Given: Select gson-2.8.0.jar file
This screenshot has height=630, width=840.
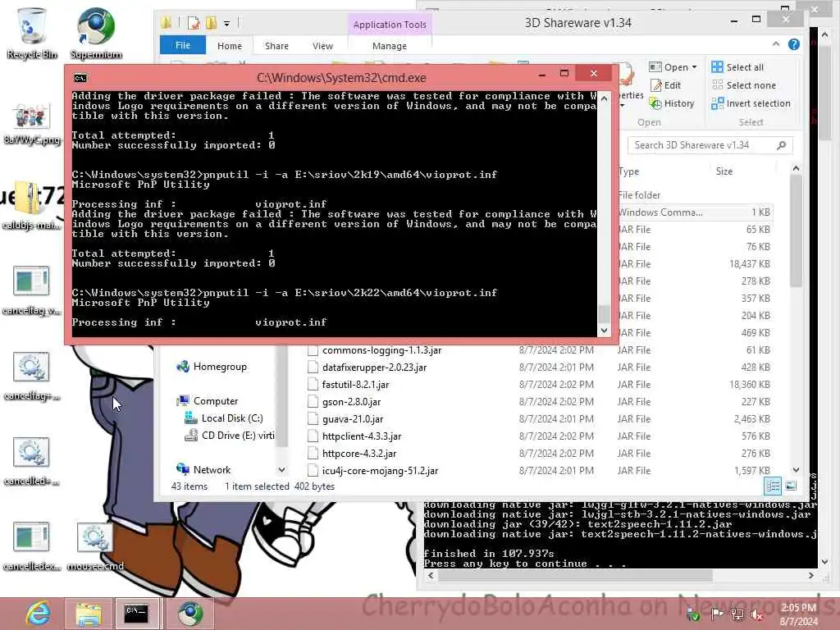Looking at the screenshot, I should click(351, 402).
